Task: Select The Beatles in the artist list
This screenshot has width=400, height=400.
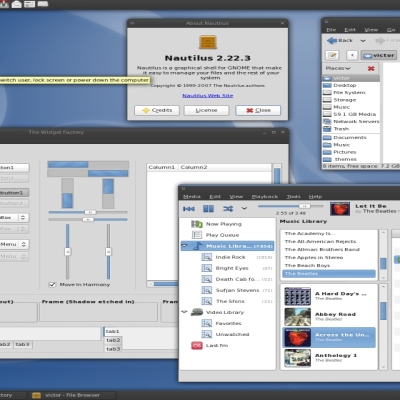Action: [x=329, y=274]
